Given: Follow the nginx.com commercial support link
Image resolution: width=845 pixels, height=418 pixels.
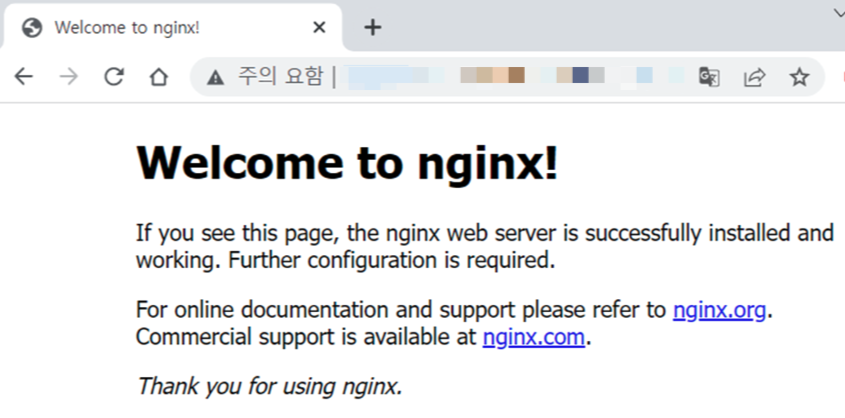Looking at the screenshot, I should (534, 337).
